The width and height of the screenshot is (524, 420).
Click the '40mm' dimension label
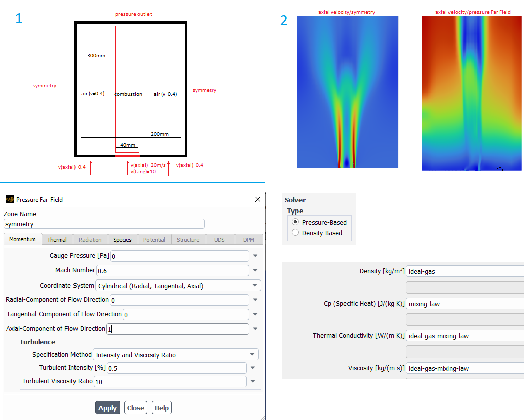(128, 145)
